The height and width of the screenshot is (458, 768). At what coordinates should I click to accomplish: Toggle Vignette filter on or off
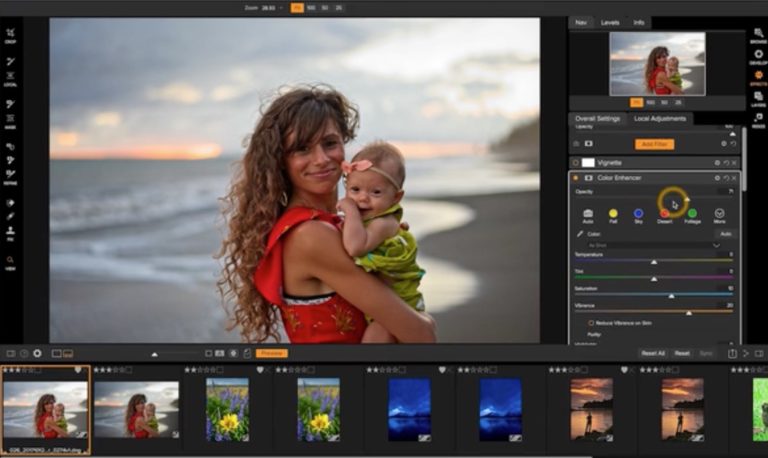point(576,163)
